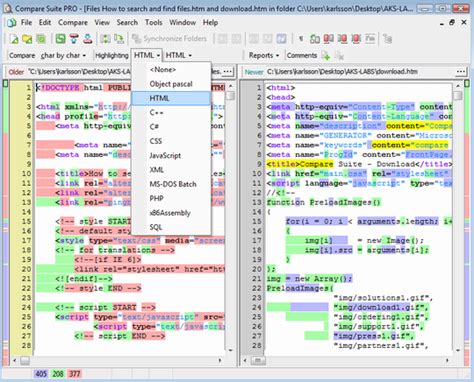Click the copy pages icon before Synchronize Folders

point(119,39)
